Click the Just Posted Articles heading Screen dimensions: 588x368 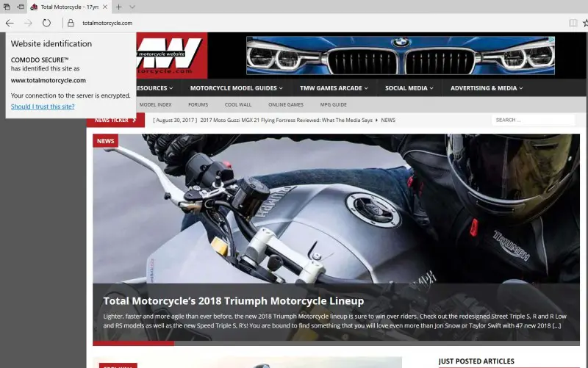[x=476, y=361]
